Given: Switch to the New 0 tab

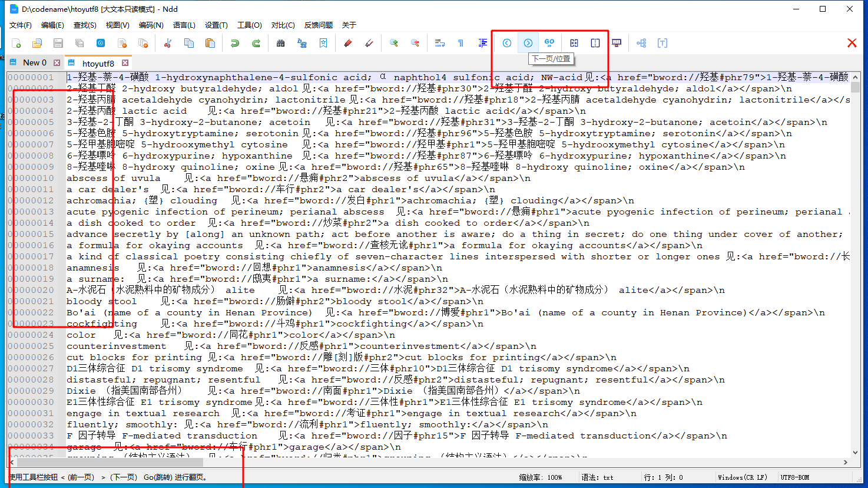Looking at the screenshot, I should click(x=34, y=62).
